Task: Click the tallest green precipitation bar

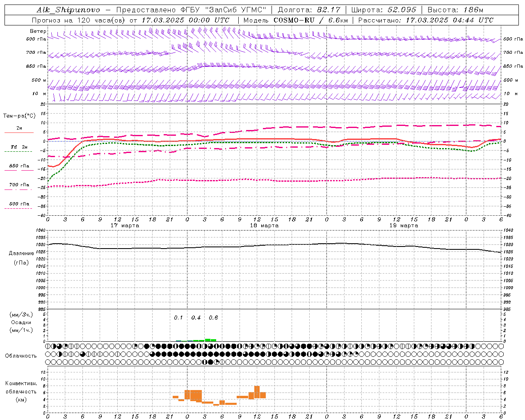Action: [x=208, y=340]
